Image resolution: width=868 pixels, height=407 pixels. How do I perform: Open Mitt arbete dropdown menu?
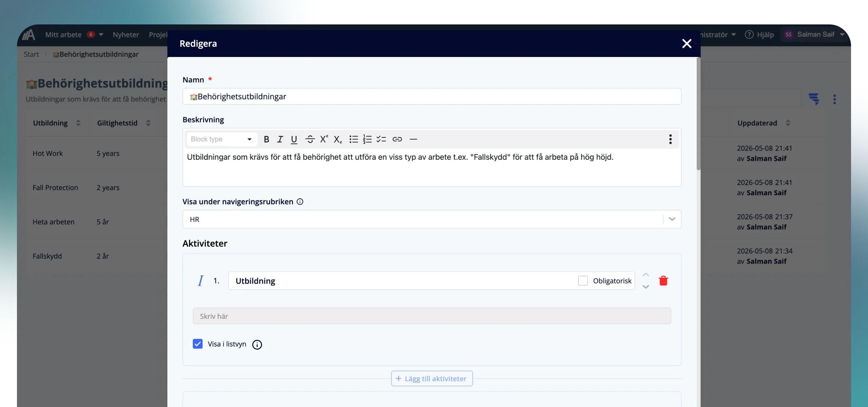(101, 35)
